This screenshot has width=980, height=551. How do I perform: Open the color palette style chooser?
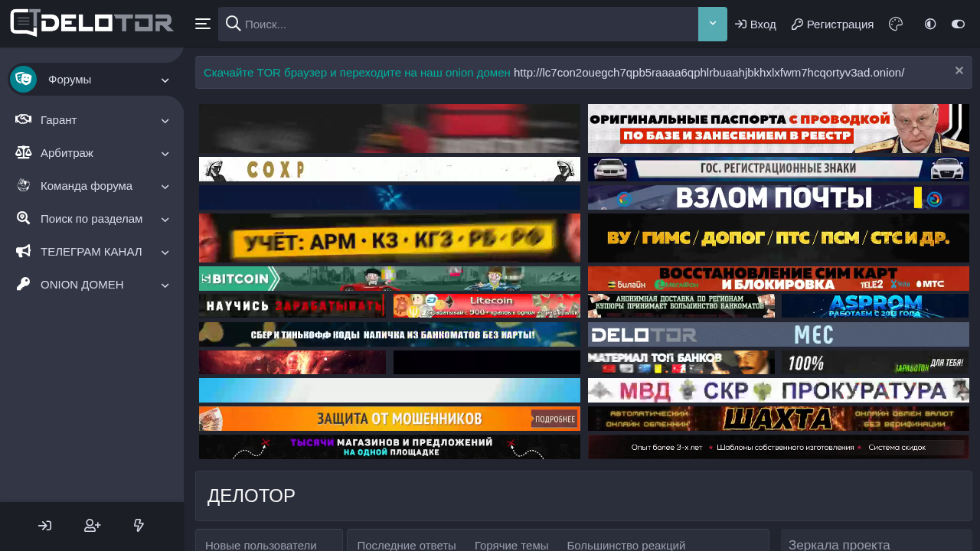896,24
